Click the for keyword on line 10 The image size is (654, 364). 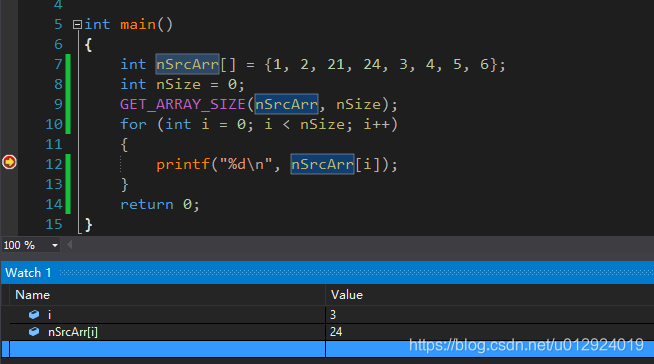(x=133, y=124)
